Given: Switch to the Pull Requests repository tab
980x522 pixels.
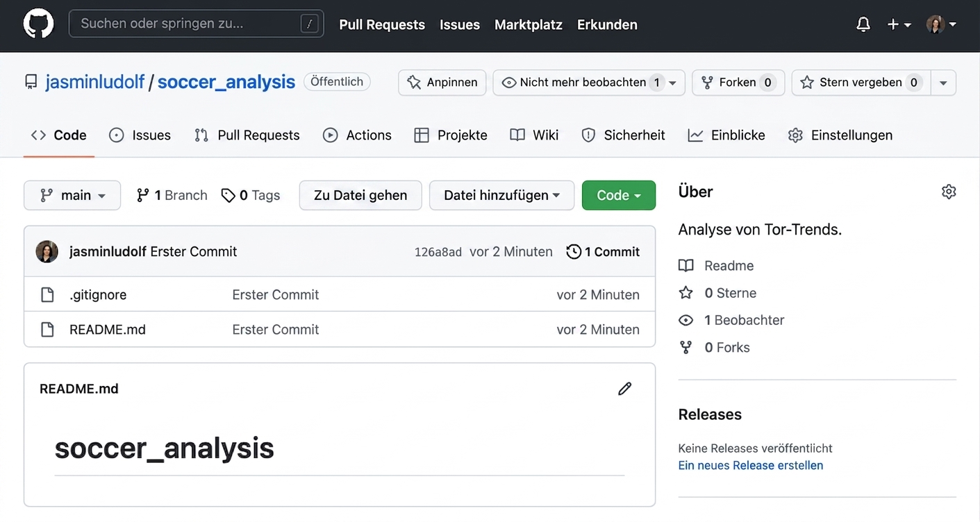Looking at the screenshot, I should pos(247,135).
